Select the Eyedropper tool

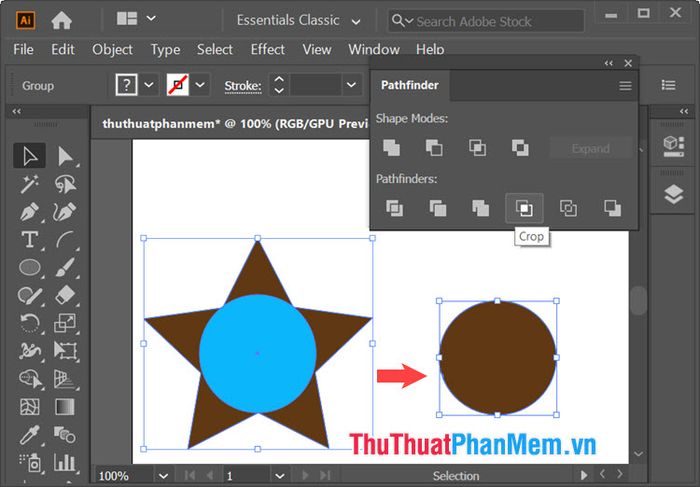(29, 435)
